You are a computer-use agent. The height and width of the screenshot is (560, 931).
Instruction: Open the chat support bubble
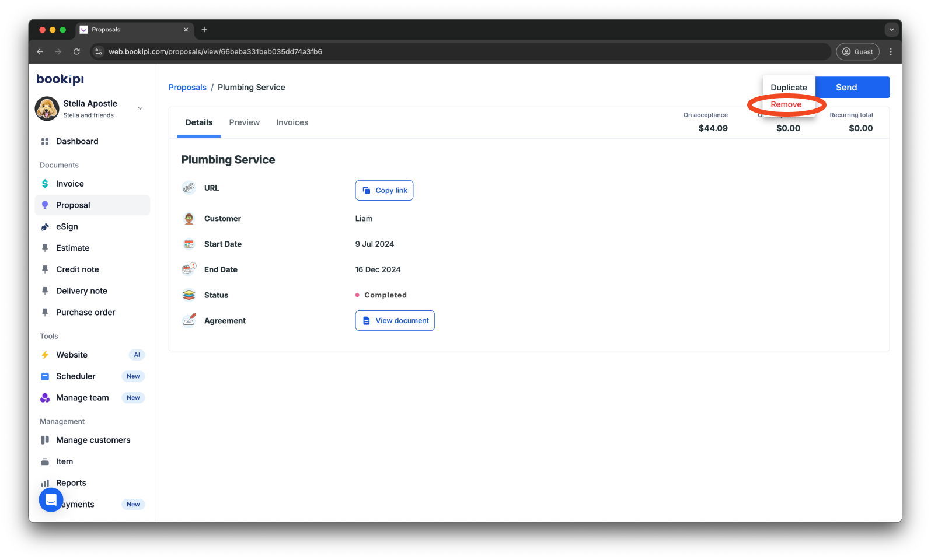point(51,500)
